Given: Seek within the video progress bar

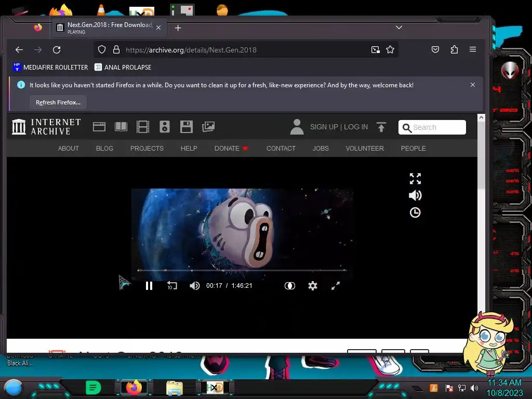Looking at the screenshot, I should coord(242,270).
